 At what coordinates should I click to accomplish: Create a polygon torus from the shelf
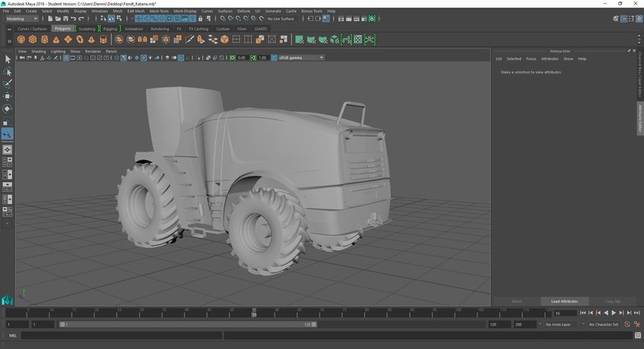pyautogui.click(x=80, y=39)
